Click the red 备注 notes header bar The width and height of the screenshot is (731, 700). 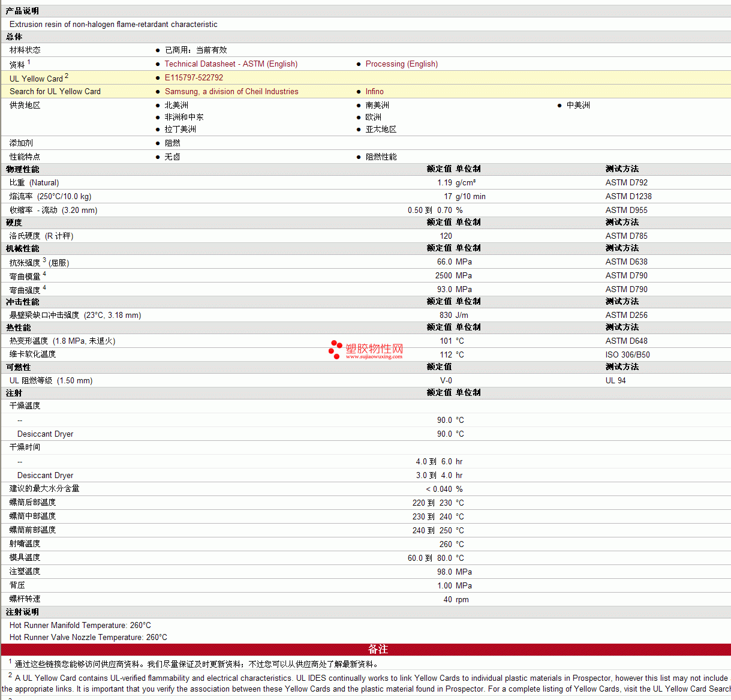pos(366,650)
